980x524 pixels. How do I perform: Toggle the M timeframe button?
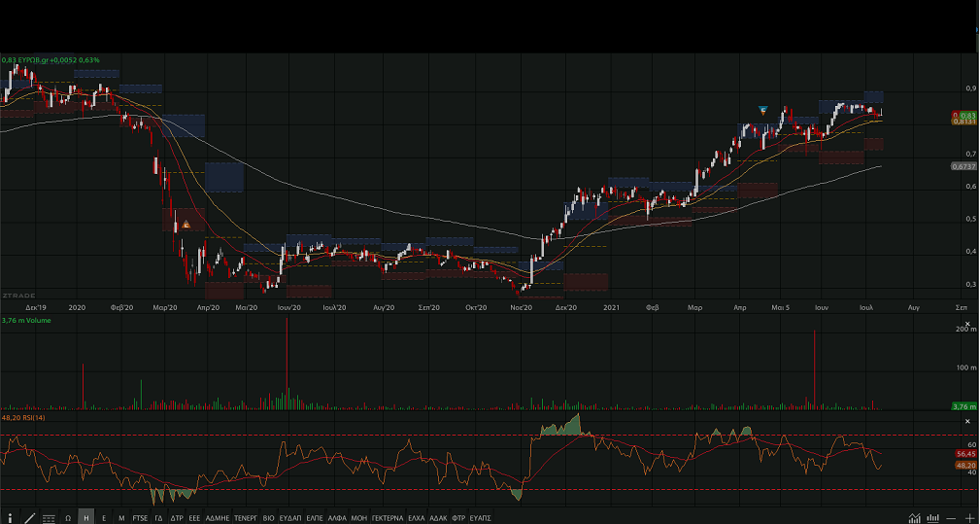(121, 518)
